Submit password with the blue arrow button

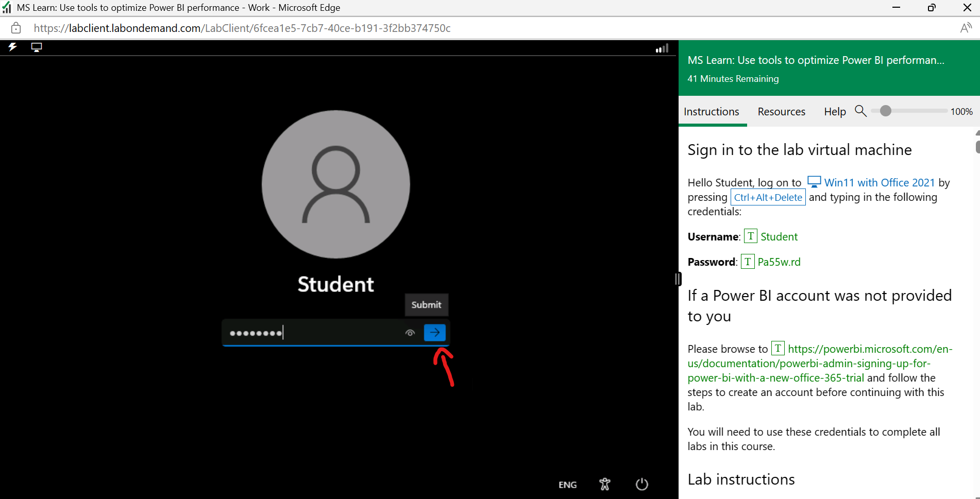(435, 333)
